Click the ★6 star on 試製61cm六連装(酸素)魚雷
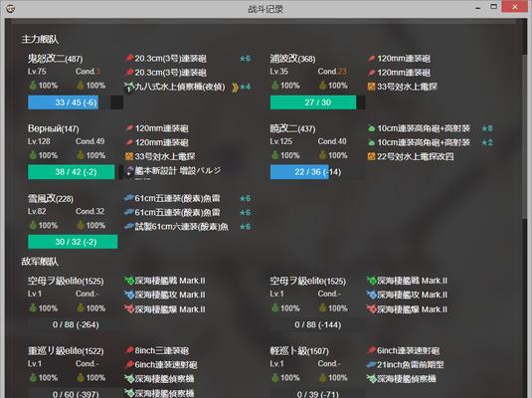The height and width of the screenshot is (398, 532). pos(245,227)
